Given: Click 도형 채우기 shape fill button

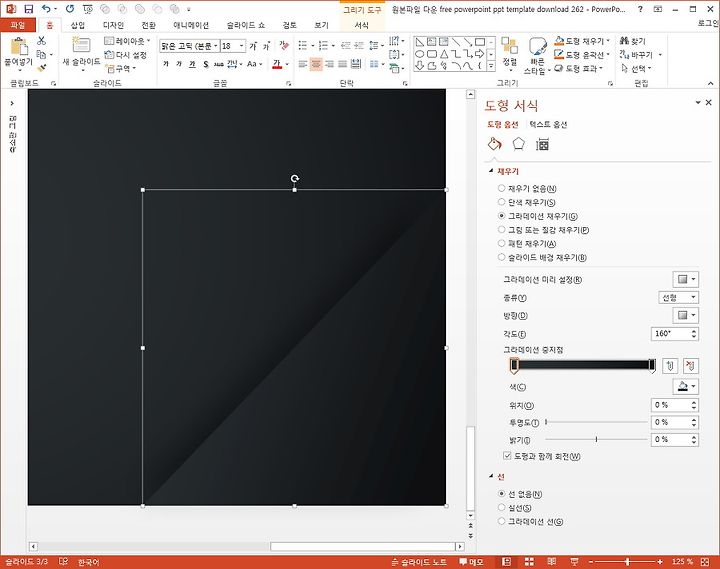Looking at the screenshot, I should pos(582,41).
